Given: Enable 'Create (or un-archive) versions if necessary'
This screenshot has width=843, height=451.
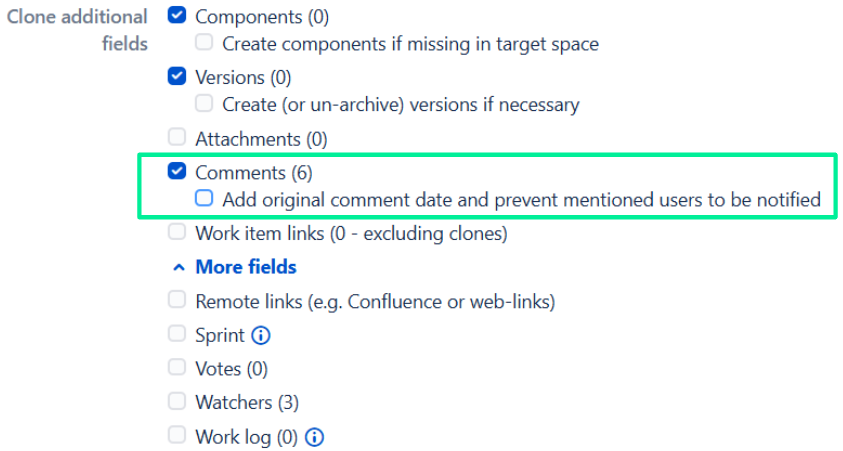Looking at the screenshot, I should pyautogui.click(x=204, y=103).
